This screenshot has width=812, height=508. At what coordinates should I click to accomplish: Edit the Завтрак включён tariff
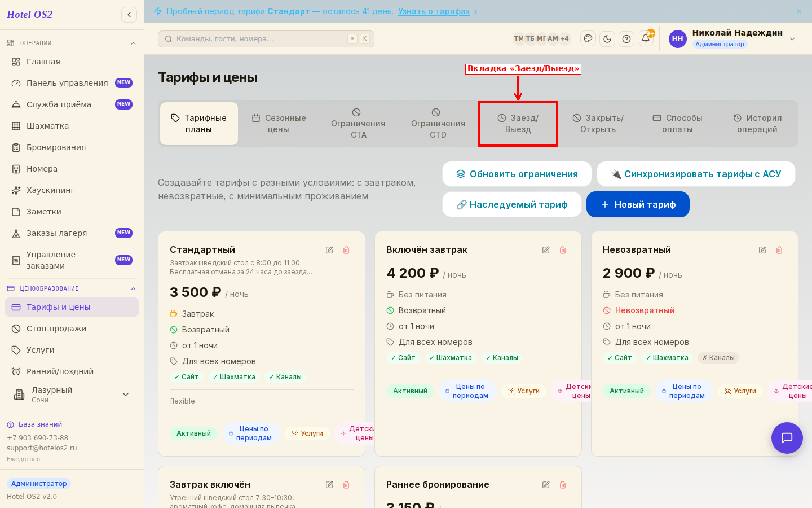click(329, 485)
